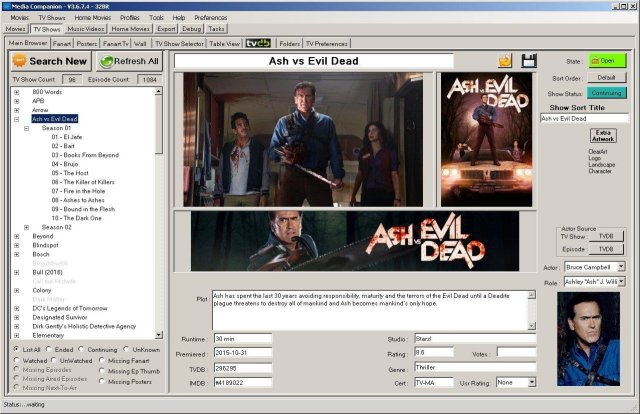Collapse the Ash vs Evil Dead node
Viewport: 640px width, 414px height.
(17, 119)
